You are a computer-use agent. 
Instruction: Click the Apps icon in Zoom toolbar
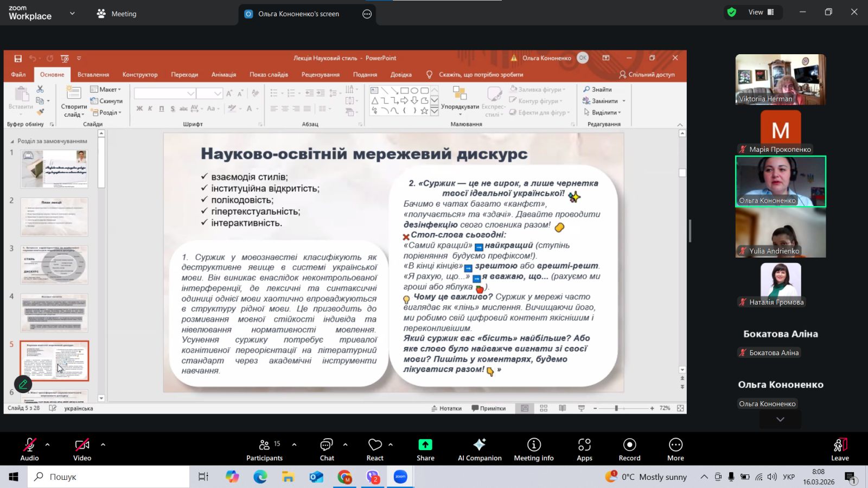584,449
